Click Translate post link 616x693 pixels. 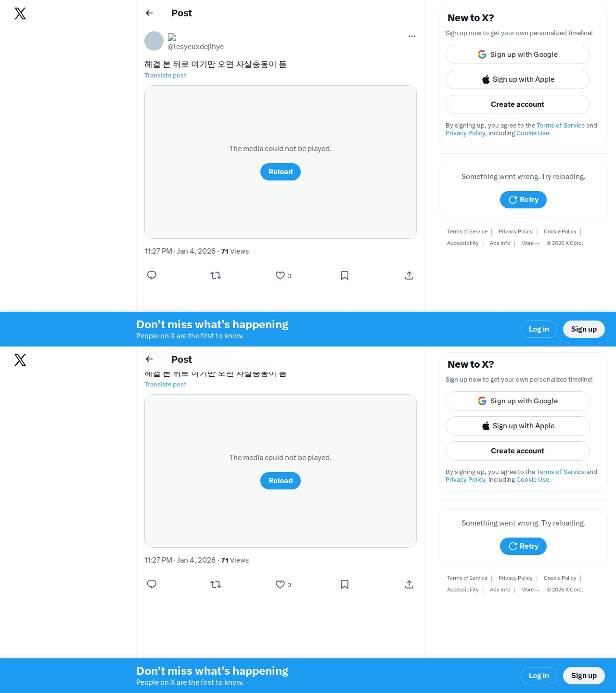click(165, 75)
